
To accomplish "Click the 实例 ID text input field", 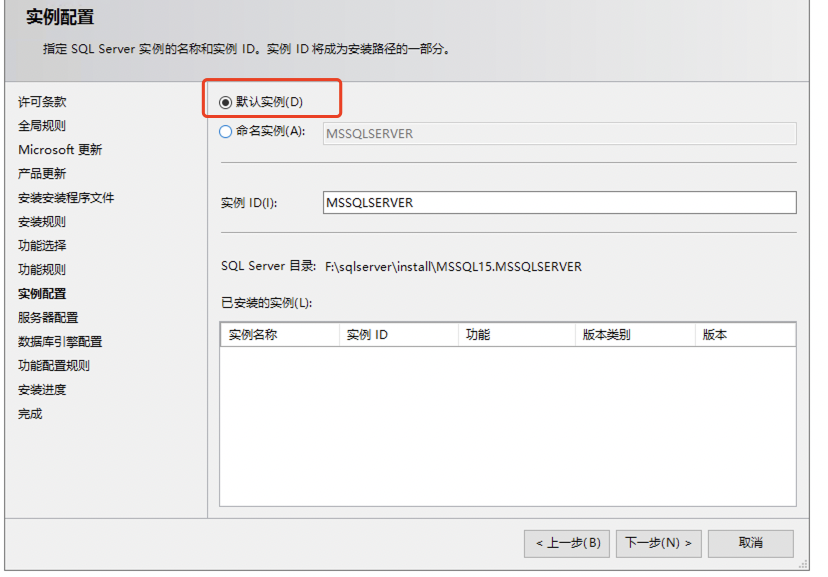I will 559,203.
